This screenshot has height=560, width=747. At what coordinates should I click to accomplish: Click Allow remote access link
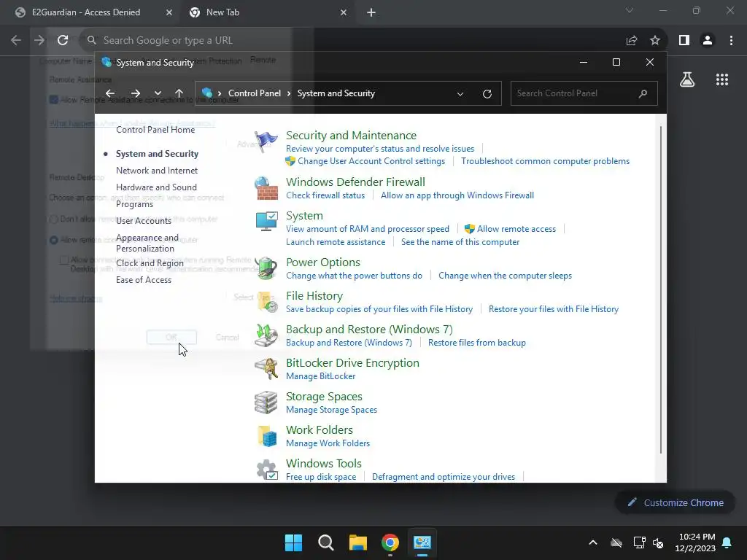[x=516, y=229]
